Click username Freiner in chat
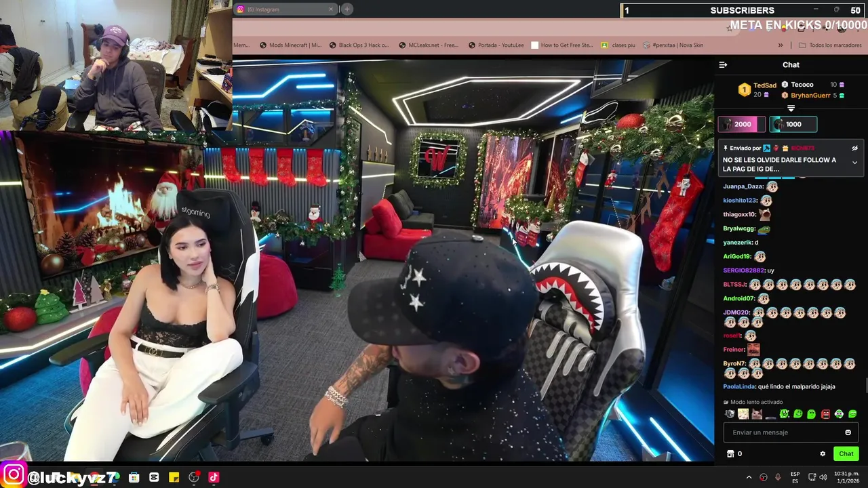 734,350
